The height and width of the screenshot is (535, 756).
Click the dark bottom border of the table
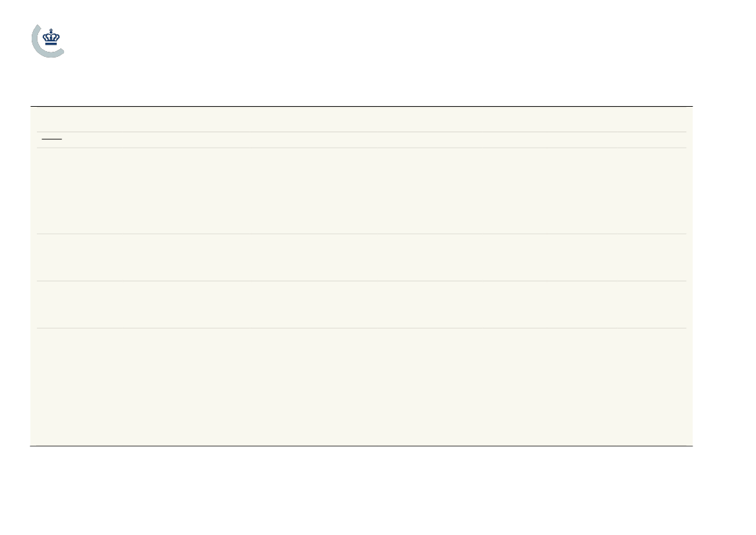(362, 446)
